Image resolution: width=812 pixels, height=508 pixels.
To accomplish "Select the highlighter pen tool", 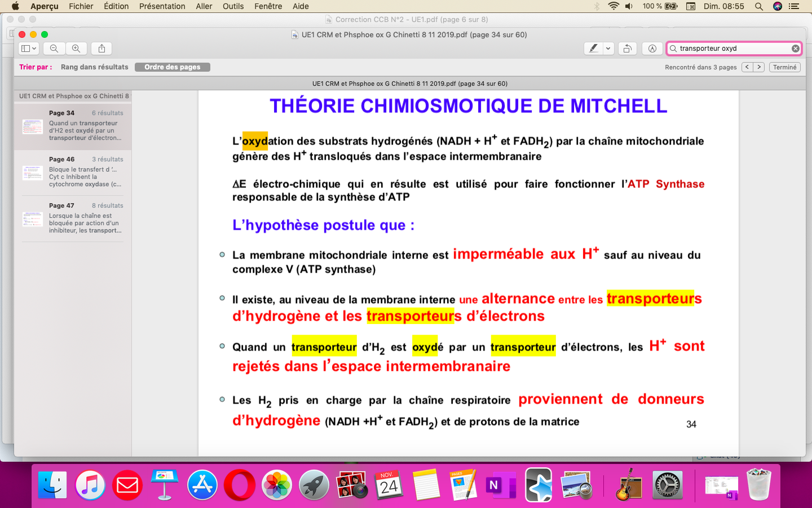I will [x=593, y=49].
